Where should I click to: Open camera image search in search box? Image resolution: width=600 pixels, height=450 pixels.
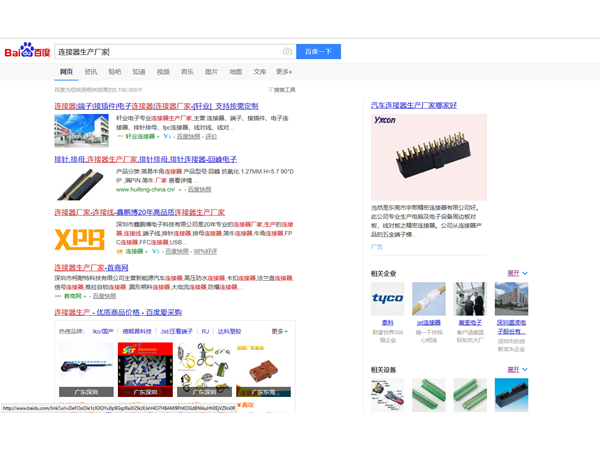[x=287, y=51]
